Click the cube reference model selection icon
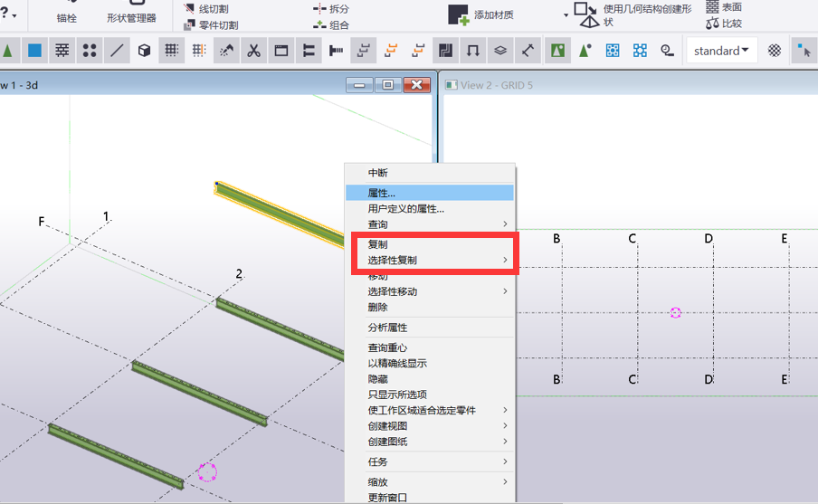818x504 pixels. [x=144, y=51]
